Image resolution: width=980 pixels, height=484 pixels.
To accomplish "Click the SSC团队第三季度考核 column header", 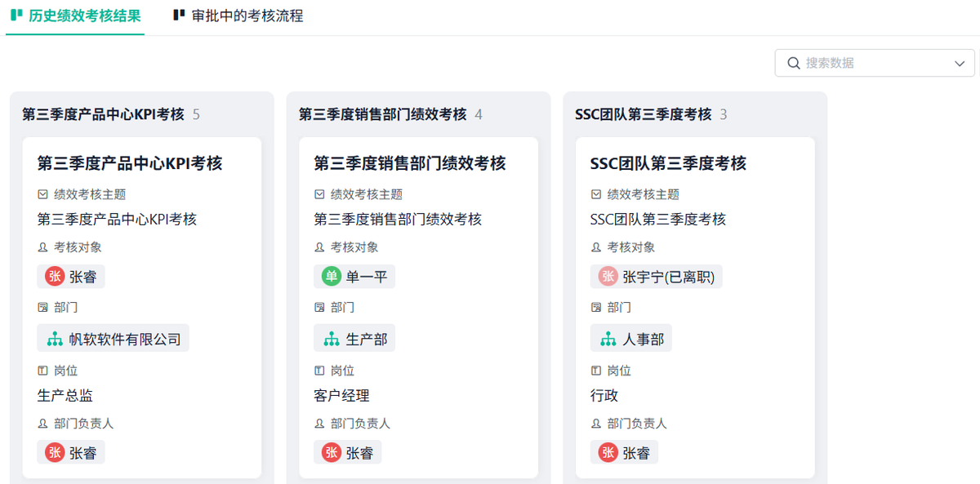I will (644, 114).
